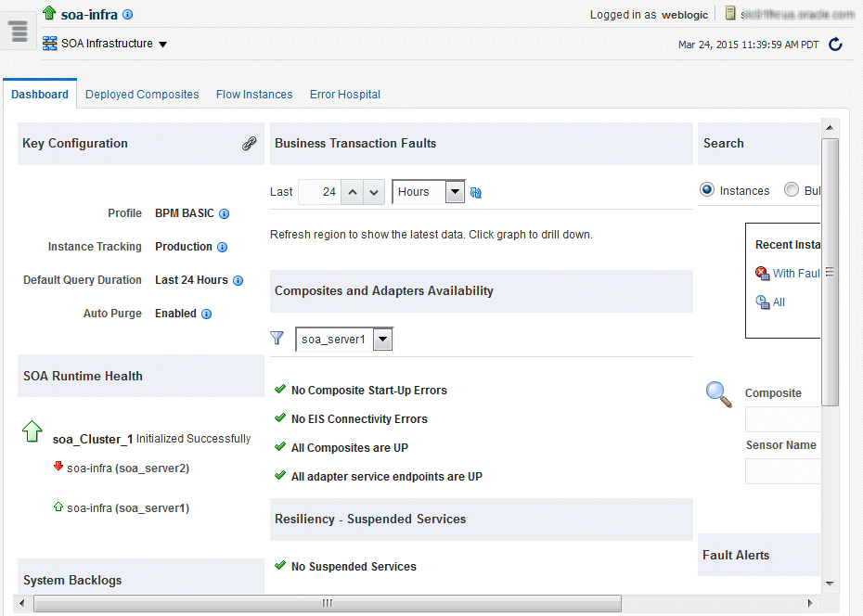
Task: Select the Bulk radio button next to Instances
Action: [792, 190]
